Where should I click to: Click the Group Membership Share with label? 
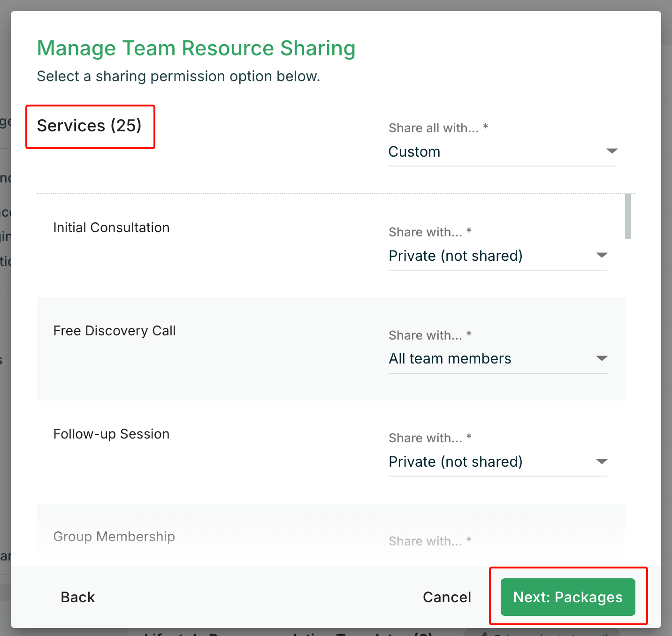pos(429,541)
